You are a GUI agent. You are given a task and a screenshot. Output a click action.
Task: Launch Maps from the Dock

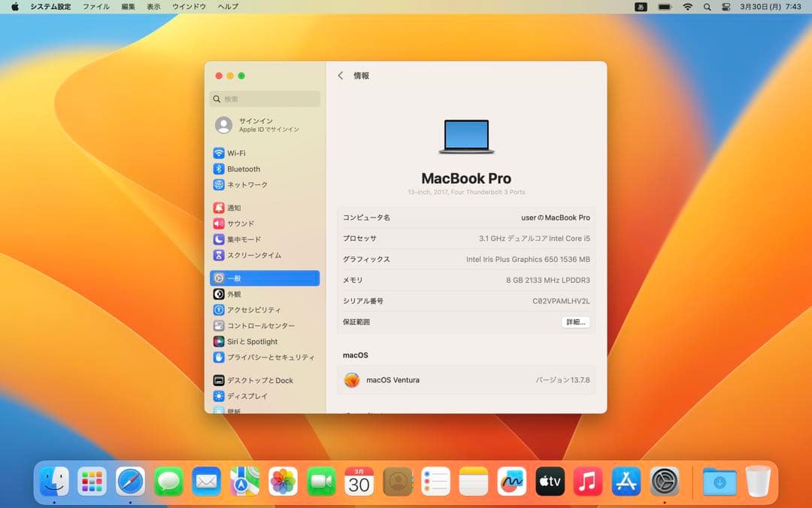244,482
